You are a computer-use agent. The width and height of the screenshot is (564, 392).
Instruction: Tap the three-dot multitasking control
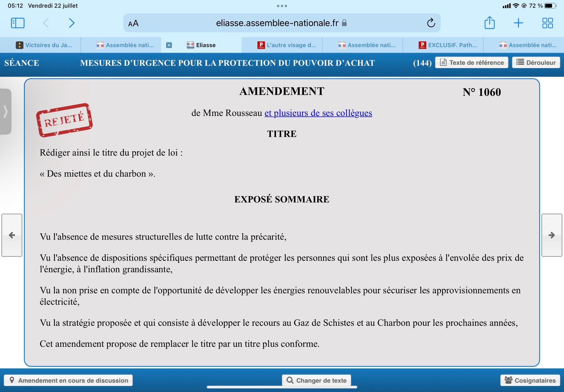(x=282, y=6)
